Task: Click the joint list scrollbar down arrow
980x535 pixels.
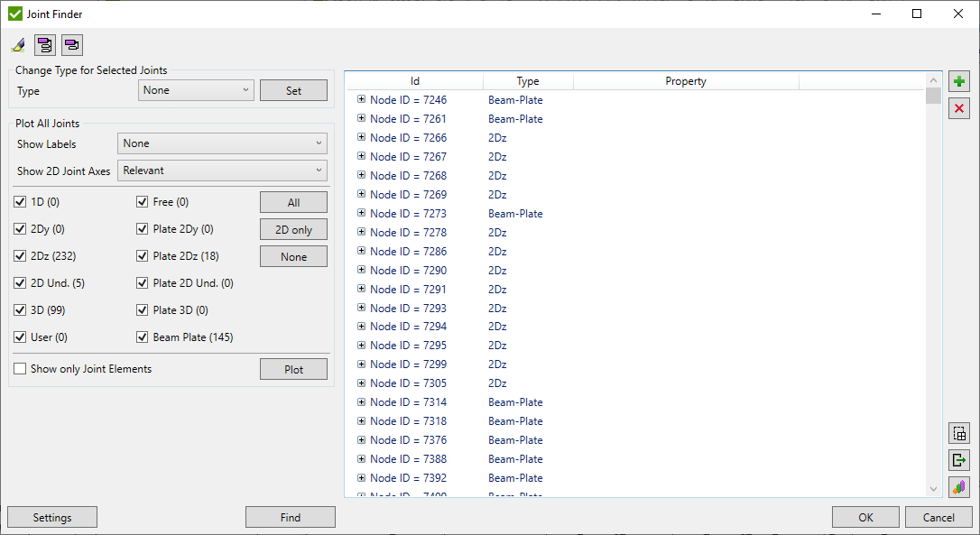Action: [933, 489]
